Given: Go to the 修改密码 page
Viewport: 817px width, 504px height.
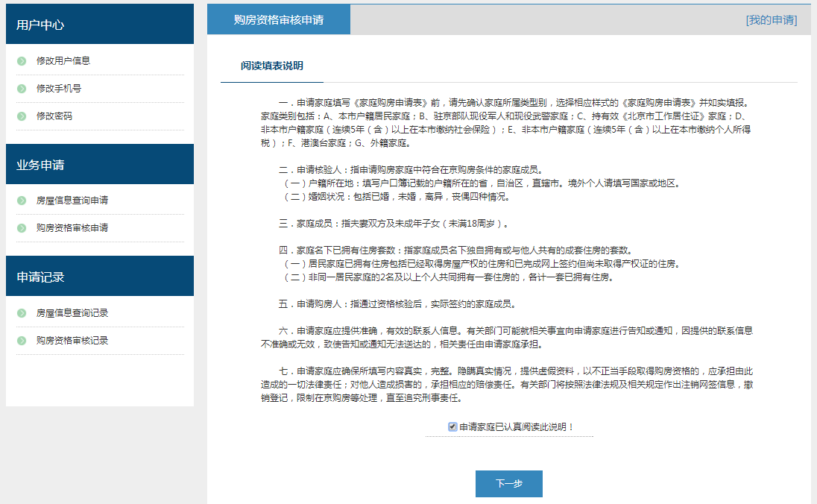Looking at the screenshot, I should (x=54, y=116).
